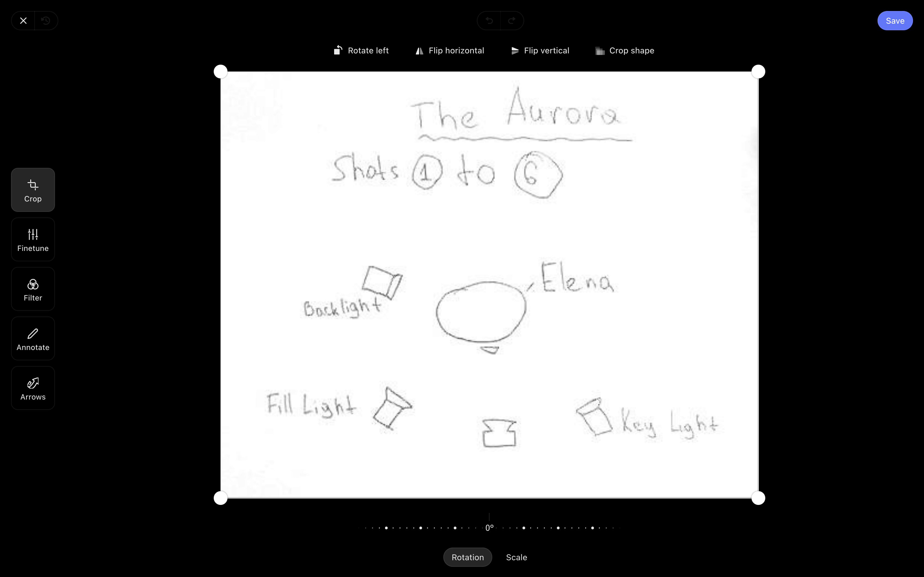Switch to the Rotation tab
This screenshot has width=924, height=577.
pos(468,557)
